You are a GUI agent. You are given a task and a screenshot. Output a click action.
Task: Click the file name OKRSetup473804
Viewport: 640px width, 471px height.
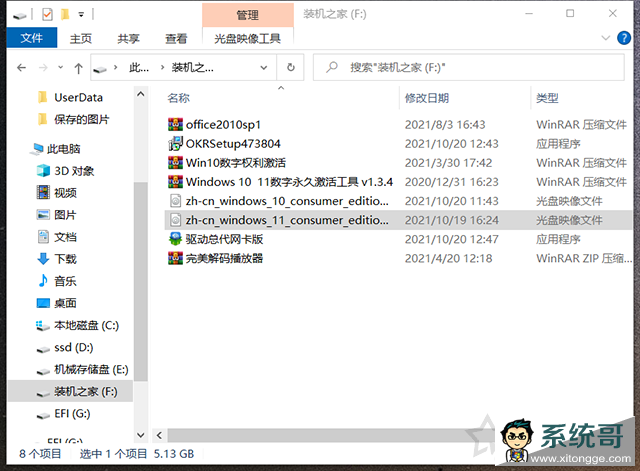[233, 144]
